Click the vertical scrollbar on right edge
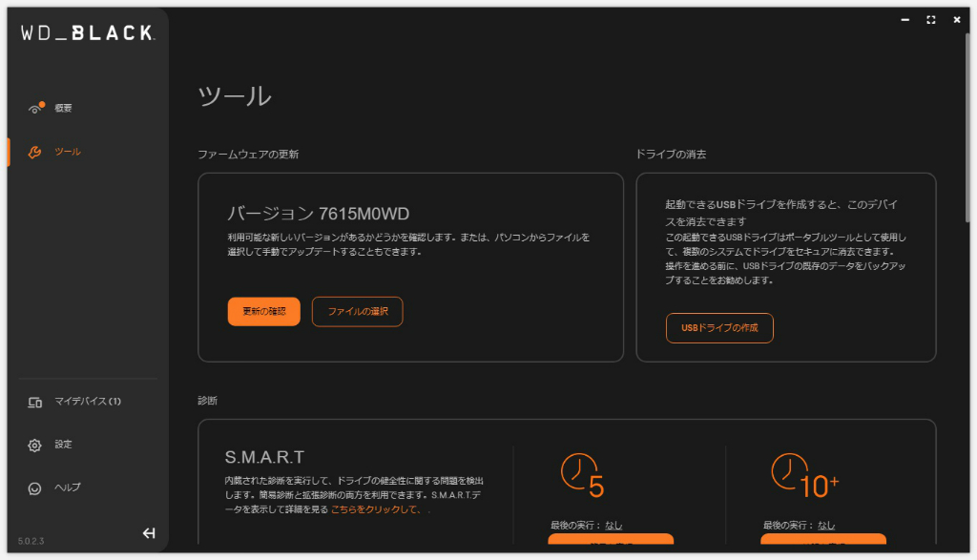The height and width of the screenshot is (560, 977). (967, 128)
